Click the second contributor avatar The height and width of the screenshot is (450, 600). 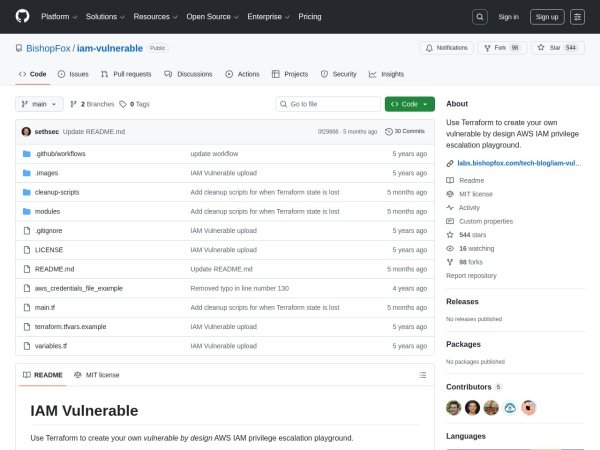click(x=472, y=408)
